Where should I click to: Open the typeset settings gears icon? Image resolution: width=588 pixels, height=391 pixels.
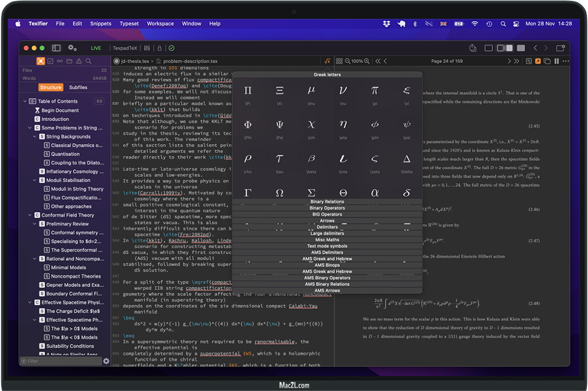point(72,48)
